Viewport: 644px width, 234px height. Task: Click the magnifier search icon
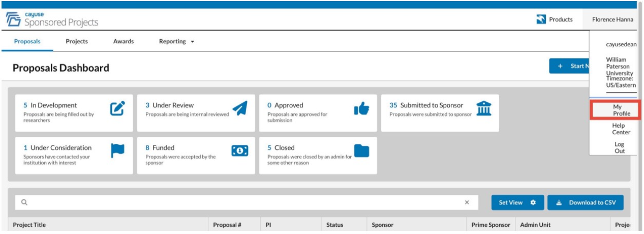(x=24, y=202)
